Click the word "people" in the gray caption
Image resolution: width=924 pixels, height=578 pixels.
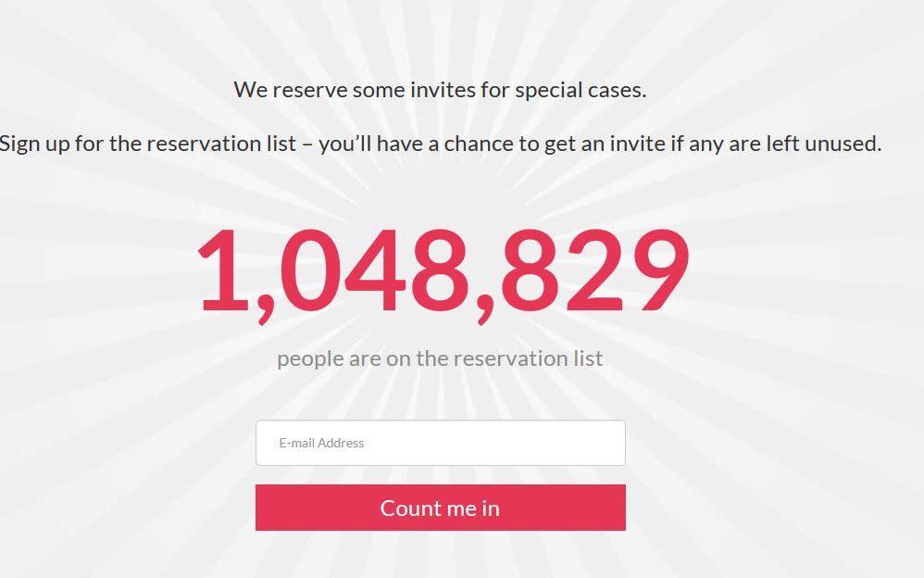point(310,359)
